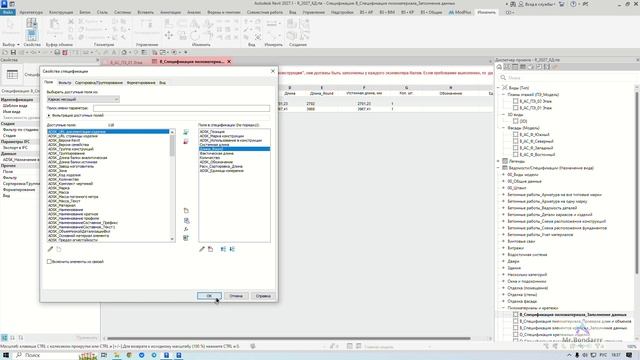Toggle checkbox of the bold schedule entry in browser
Viewport: 640px width, 360px height.
516,315
